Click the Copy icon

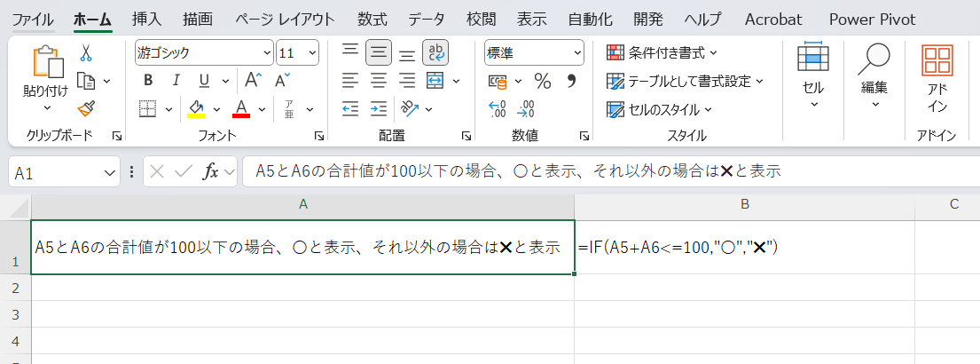point(86,81)
